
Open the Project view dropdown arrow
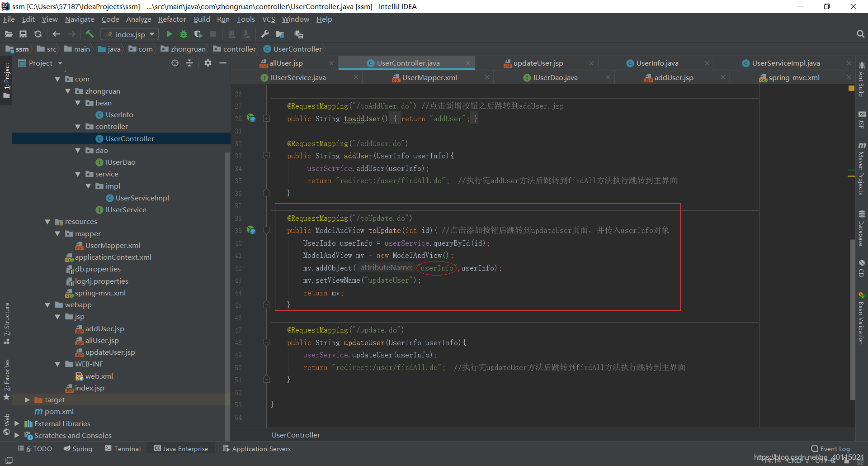tap(60, 63)
